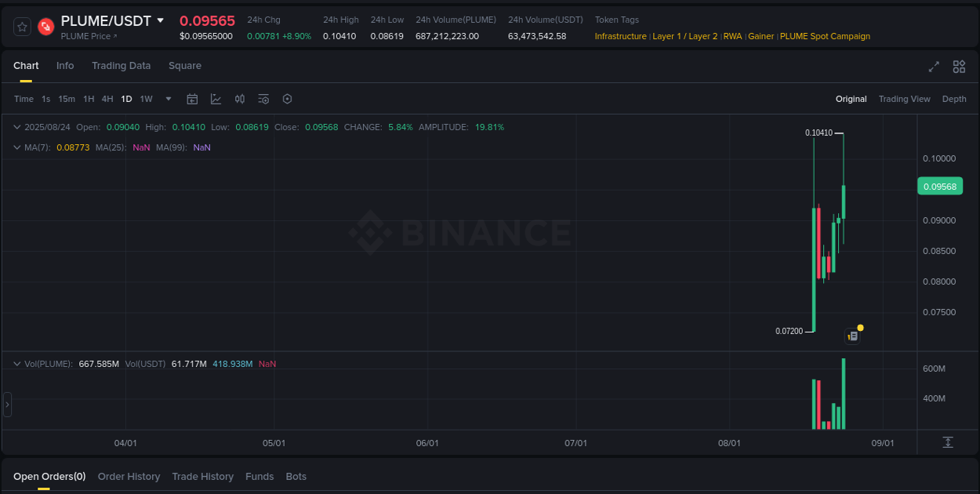Switch to the Trading Data tab
The image size is (980, 494).
[121, 66]
